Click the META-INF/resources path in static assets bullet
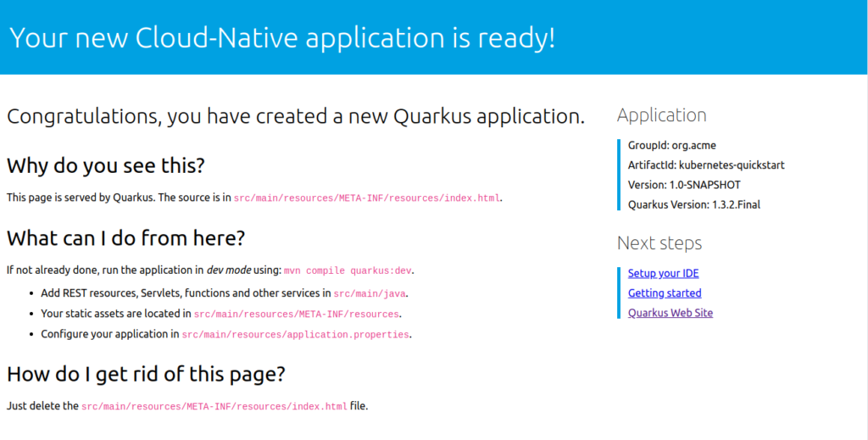The height and width of the screenshot is (440, 868). point(296,315)
